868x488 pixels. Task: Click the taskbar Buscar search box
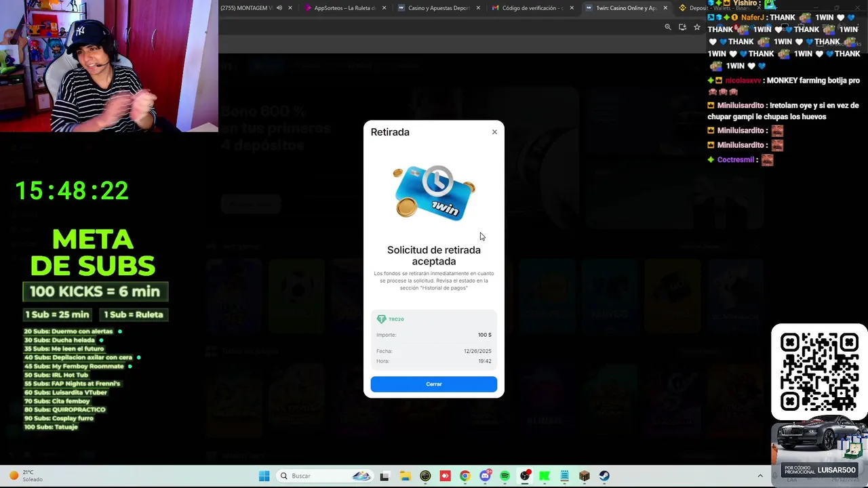tap(325, 476)
